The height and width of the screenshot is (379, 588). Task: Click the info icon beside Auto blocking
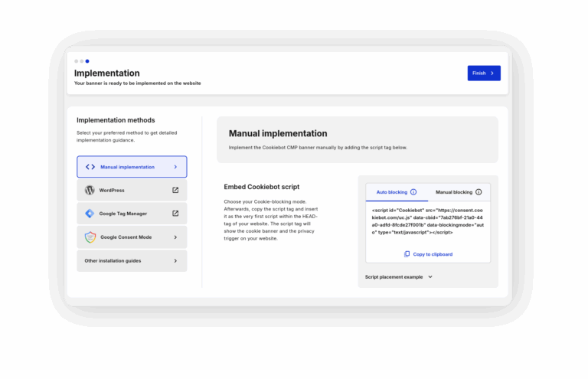pos(413,192)
